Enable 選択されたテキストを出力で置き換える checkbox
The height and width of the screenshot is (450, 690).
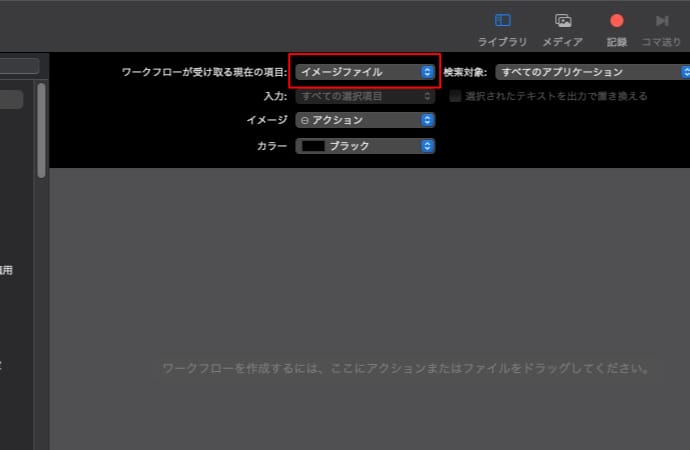pos(456,96)
